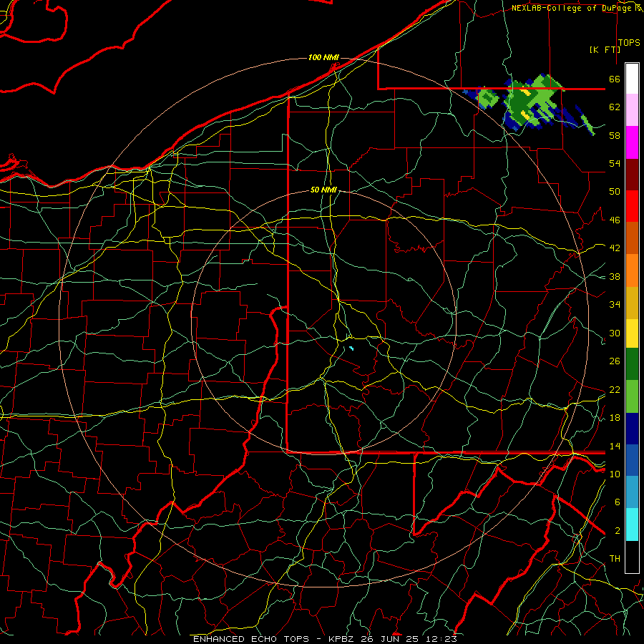Click the large green echo-top storm cell
This screenshot has height=644, width=644.
(x=532, y=102)
